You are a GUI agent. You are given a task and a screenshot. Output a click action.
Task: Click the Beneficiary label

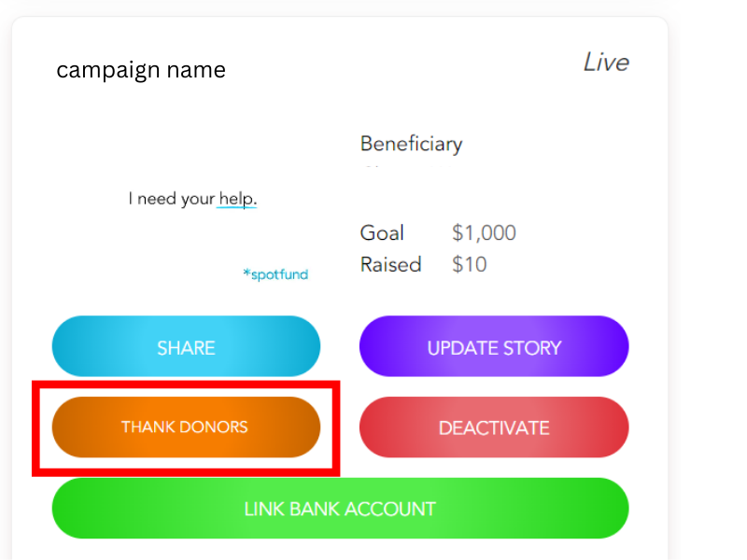(x=411, y=144)
